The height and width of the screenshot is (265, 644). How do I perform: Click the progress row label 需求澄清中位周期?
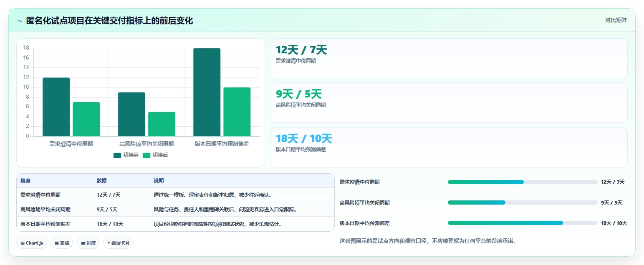click(x=360, y=182)
